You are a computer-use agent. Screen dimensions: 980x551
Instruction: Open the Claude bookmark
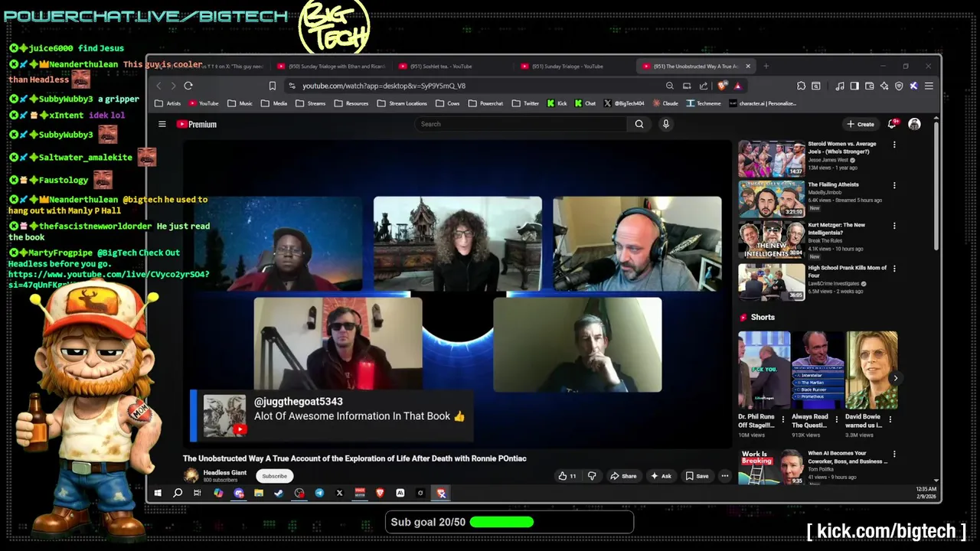click(x=666, y=103)
